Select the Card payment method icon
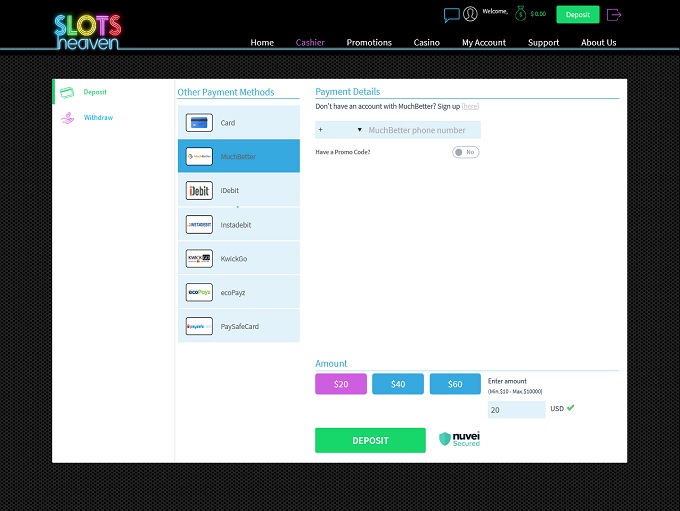This screenshot has width=680, height=511. [199, 123]
